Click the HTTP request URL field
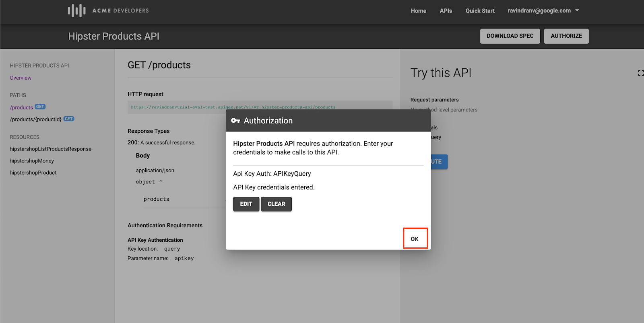 click(260, 107)
